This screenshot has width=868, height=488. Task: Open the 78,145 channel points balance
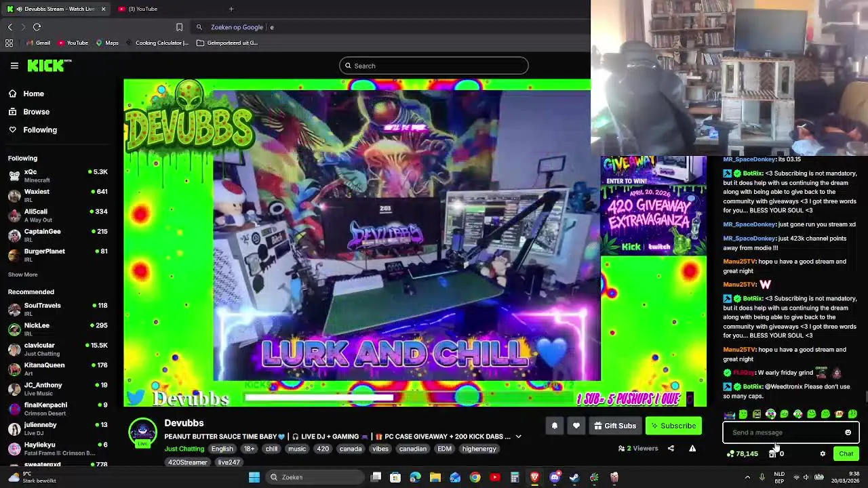(742, 454)
